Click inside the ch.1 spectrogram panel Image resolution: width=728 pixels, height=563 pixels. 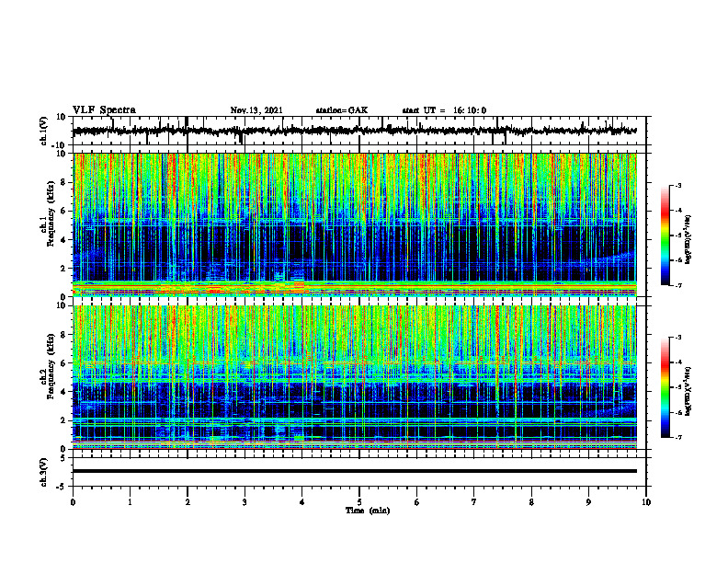coord(355,224)
